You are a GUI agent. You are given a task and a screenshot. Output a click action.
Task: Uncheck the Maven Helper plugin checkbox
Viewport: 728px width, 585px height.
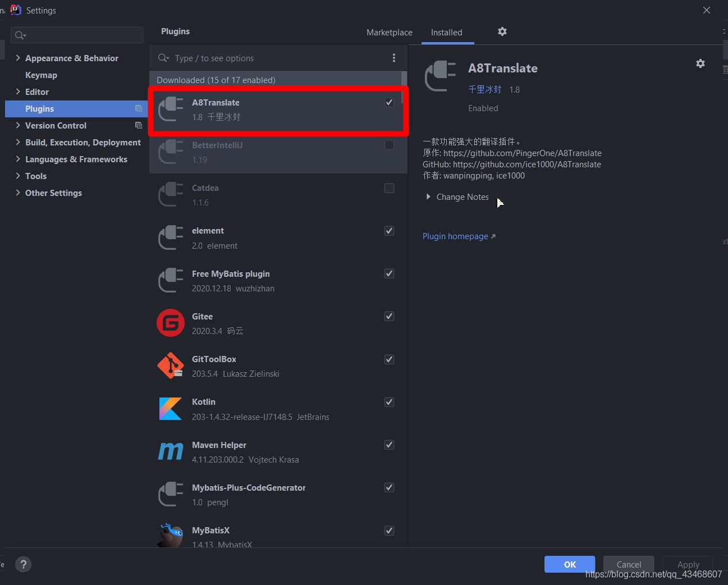click(x=389, y=445)
